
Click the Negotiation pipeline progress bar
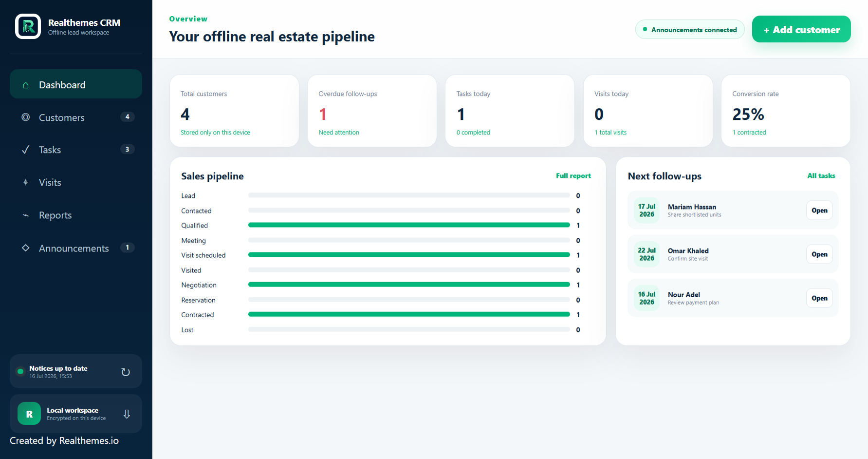point(409,285)
